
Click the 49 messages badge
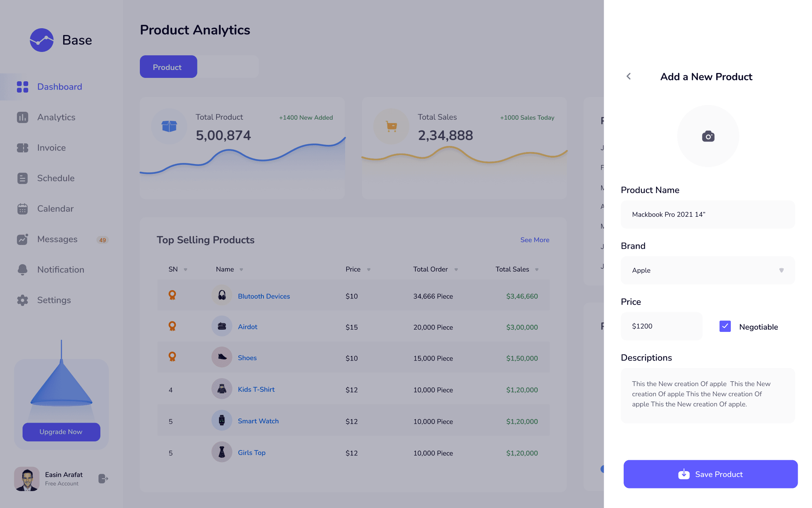[x=103, y=240]
